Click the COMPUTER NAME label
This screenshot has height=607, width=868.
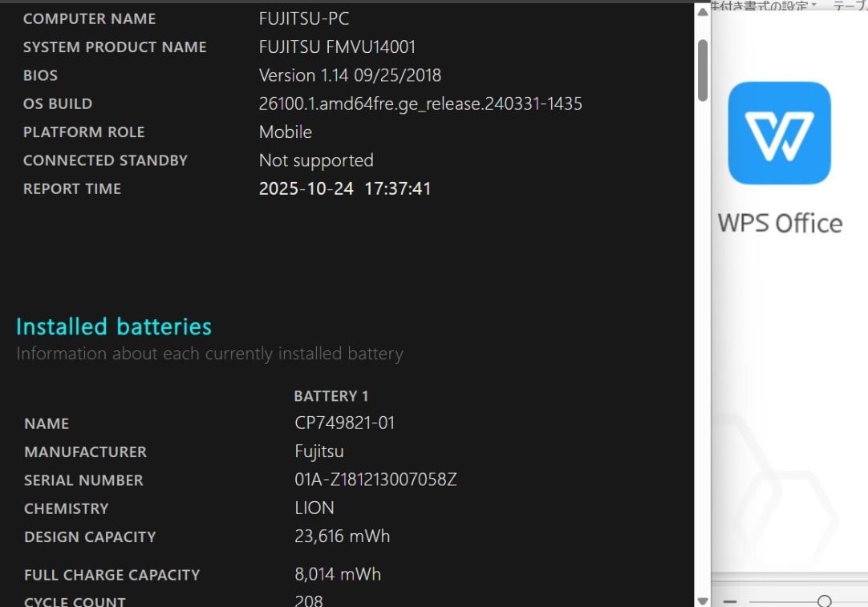coord(90,18)
